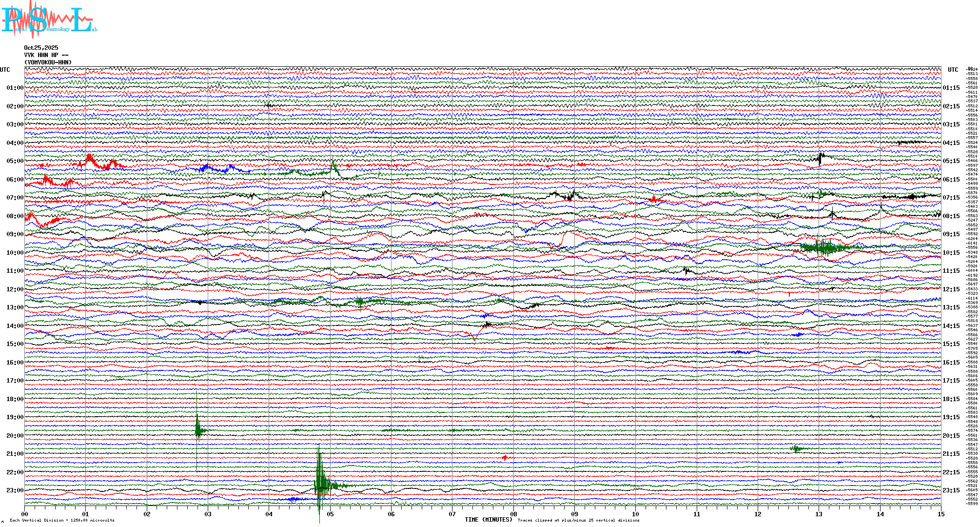Select the 05:00 hour label on left axis
Viewport: 980px width, 527px height.
pos(15,161)
